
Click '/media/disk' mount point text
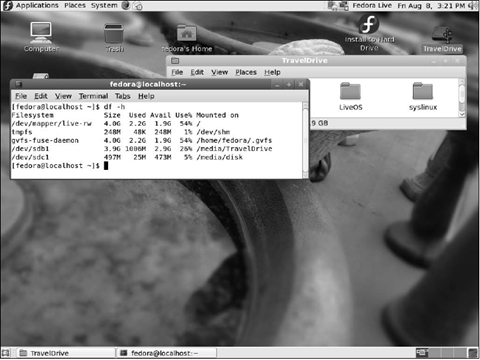click(x=219, y=157)
